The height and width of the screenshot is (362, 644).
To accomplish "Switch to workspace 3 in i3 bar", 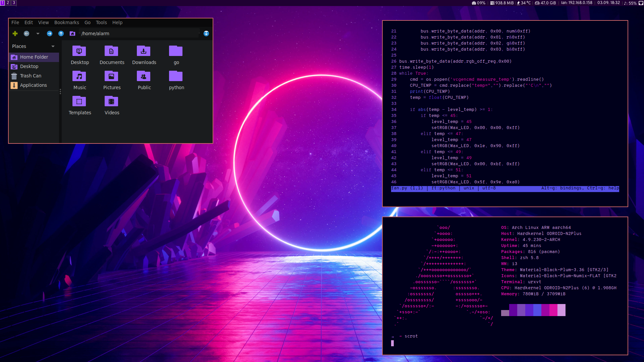I will 14,3.
